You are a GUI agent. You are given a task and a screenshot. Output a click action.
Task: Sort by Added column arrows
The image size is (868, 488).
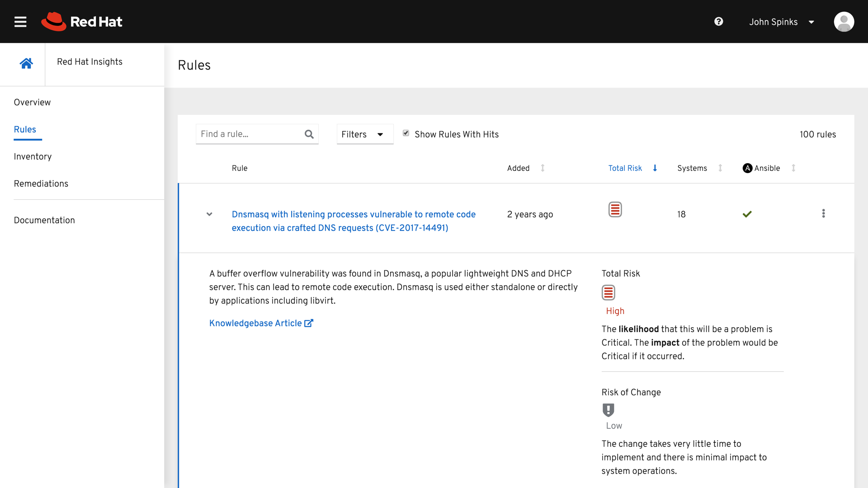pos(542,168)
